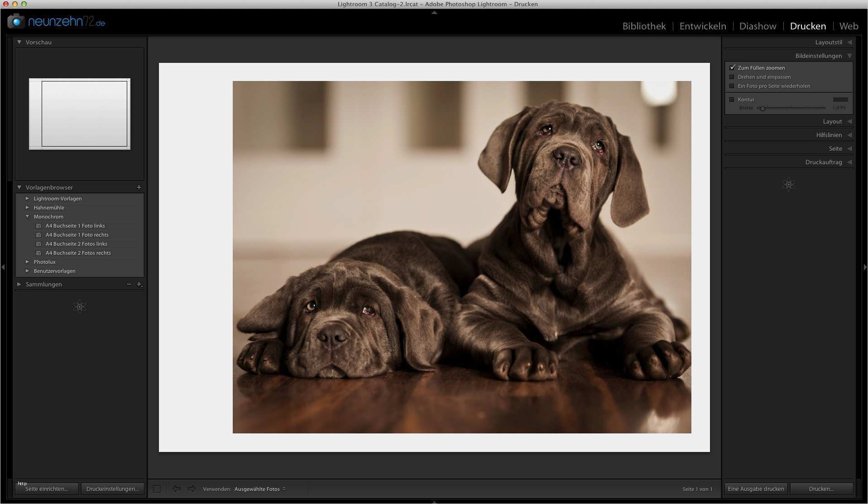Expand the Photolux template folder

click(x=28, y=262)
